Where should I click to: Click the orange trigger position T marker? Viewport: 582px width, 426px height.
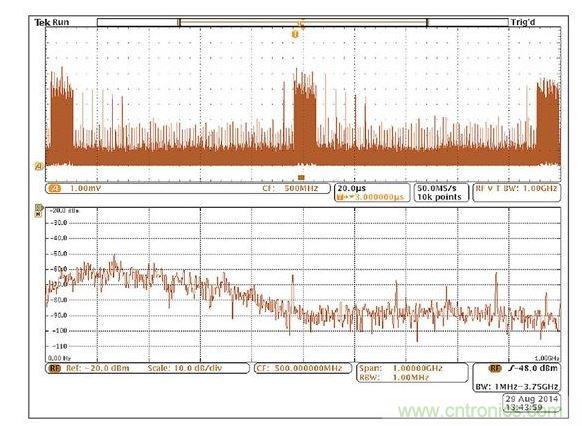(295, 35)
